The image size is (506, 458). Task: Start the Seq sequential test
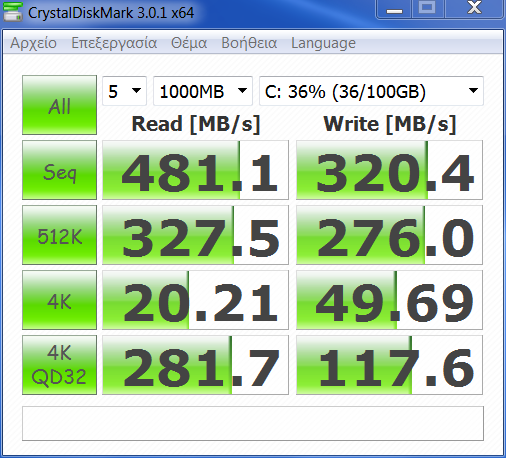pos(59,170)
